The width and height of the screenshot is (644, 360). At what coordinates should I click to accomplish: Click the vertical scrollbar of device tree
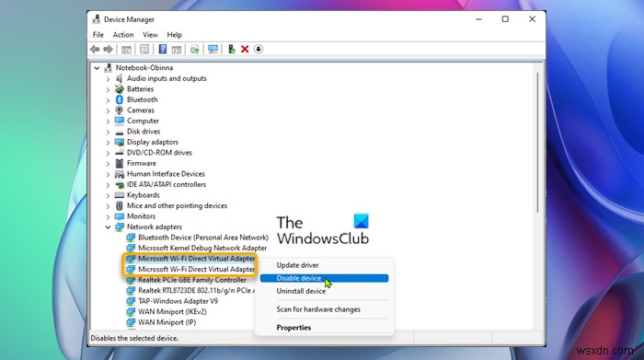click(537, 142)
